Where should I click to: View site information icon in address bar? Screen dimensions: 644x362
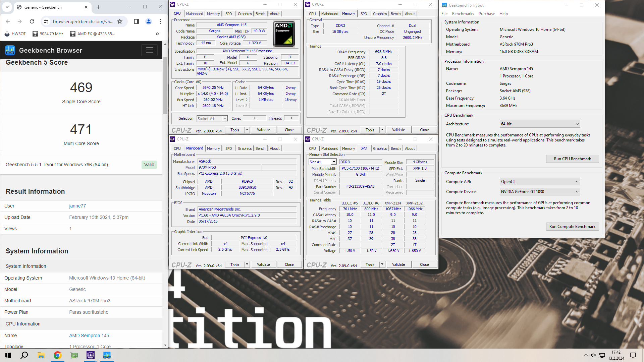coord(46,21)
